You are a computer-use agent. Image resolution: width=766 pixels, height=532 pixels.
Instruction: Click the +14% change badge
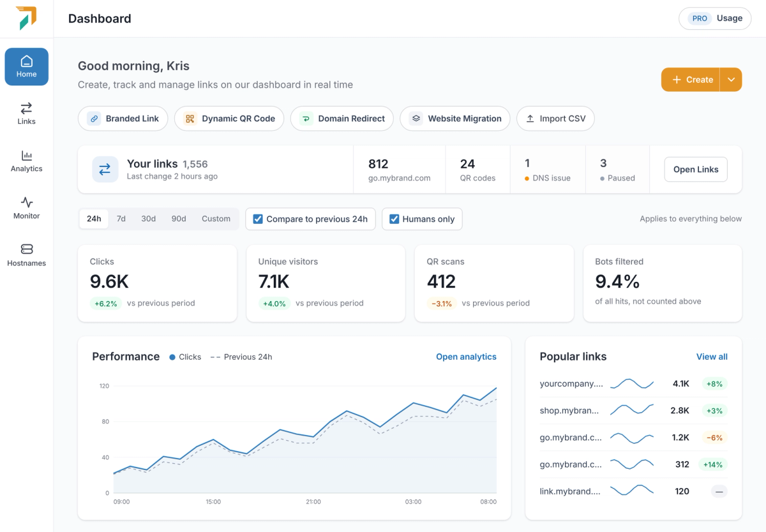click(713, 464)
